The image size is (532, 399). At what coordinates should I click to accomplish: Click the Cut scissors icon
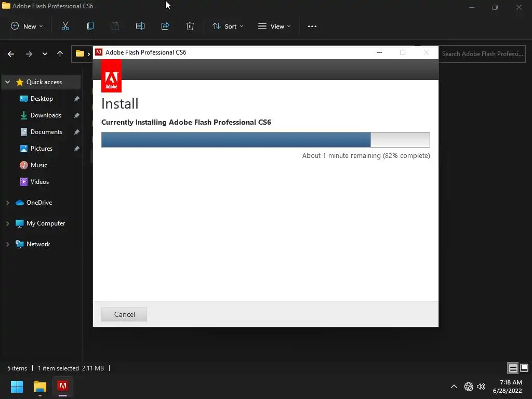65,26
